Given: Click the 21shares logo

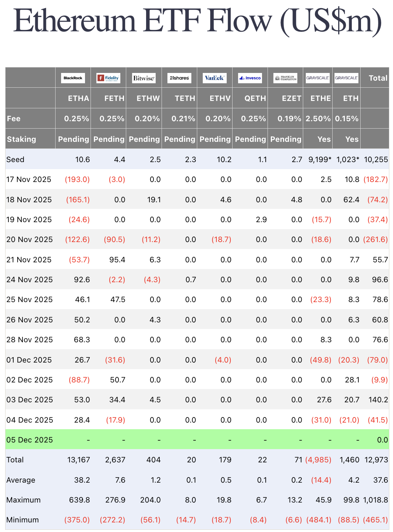Looking at the screenshot, I should coord(179,78).
